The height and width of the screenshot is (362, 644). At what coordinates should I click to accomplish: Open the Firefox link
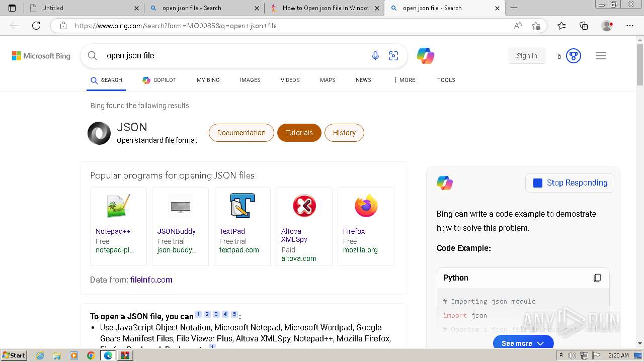tap(354, 231)
